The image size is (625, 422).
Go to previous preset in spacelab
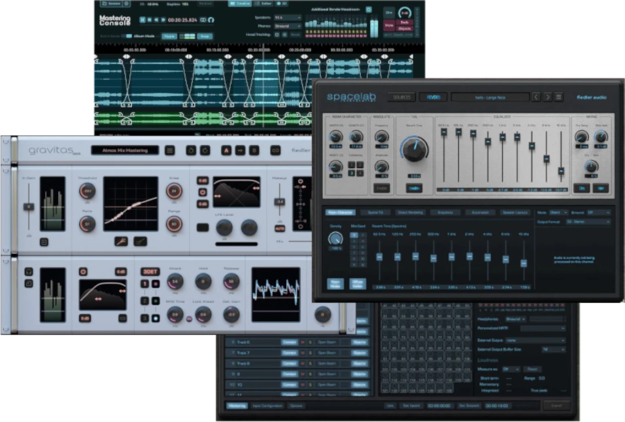click(536, 97)
